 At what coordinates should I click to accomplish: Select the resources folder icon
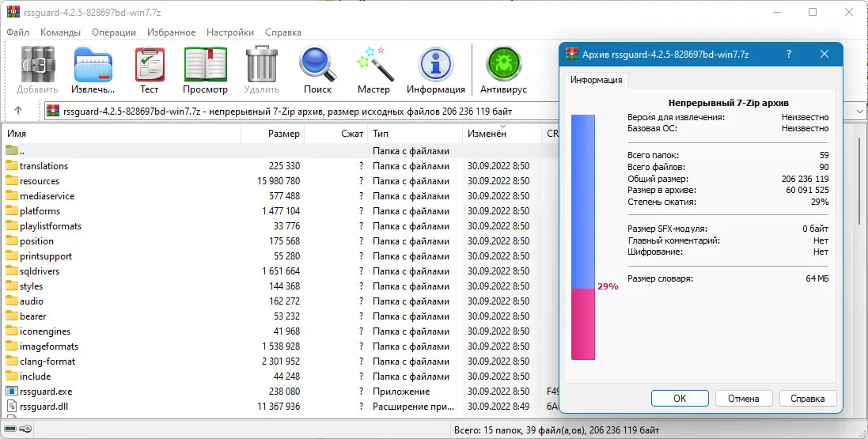(x=12, y=180)
